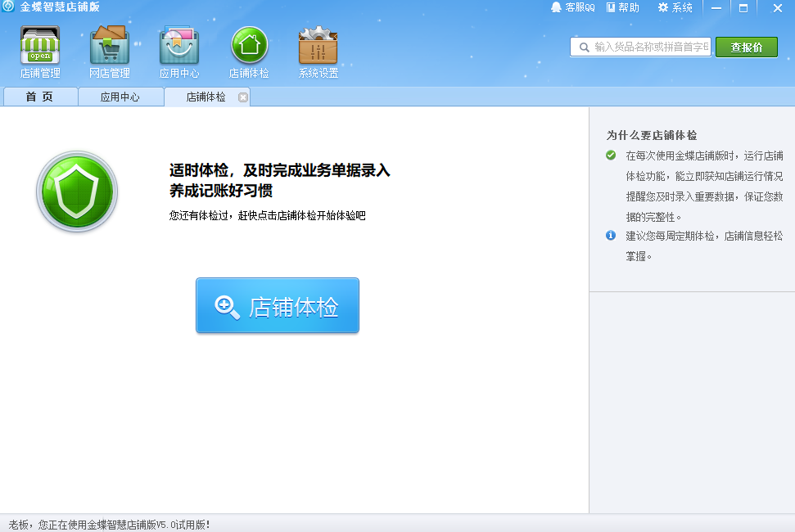Click blue info bullet icon
795x532 pixels.
point(611,235)
